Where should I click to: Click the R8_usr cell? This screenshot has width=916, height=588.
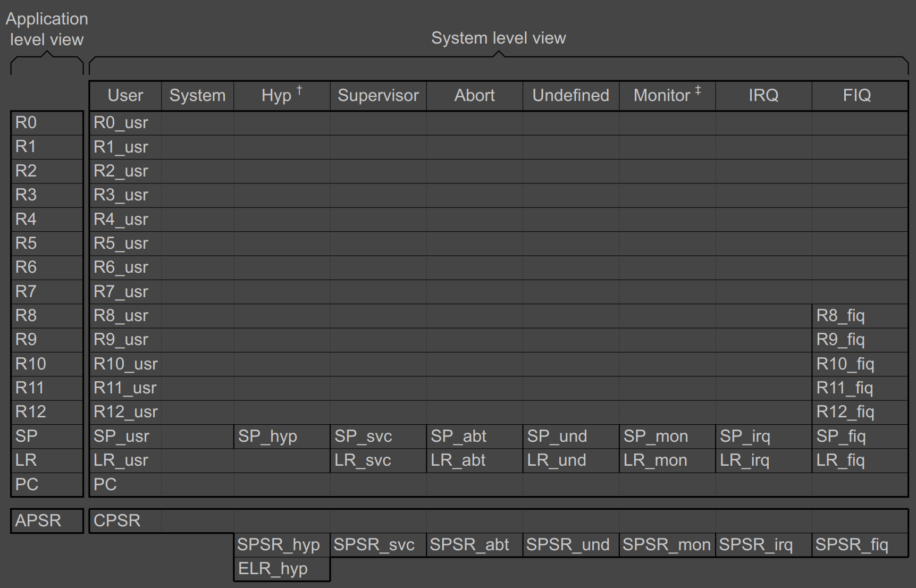click(x=125, y=316)
